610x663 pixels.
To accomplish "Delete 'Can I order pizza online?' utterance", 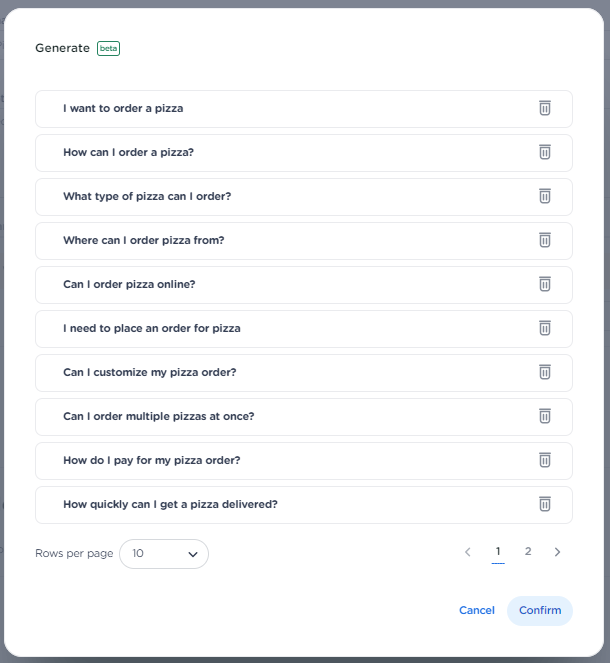I will [x=545, y=284].
